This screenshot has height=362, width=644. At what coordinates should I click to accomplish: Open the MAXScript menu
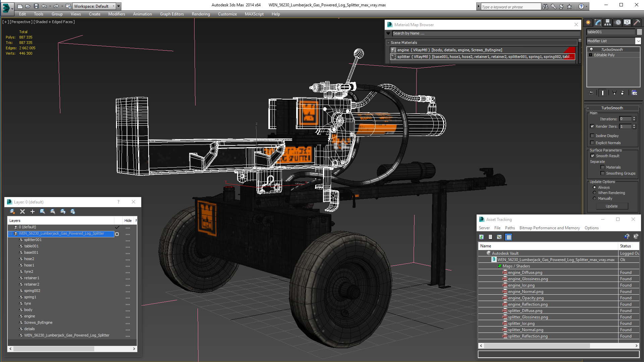(x=254, y=14)
